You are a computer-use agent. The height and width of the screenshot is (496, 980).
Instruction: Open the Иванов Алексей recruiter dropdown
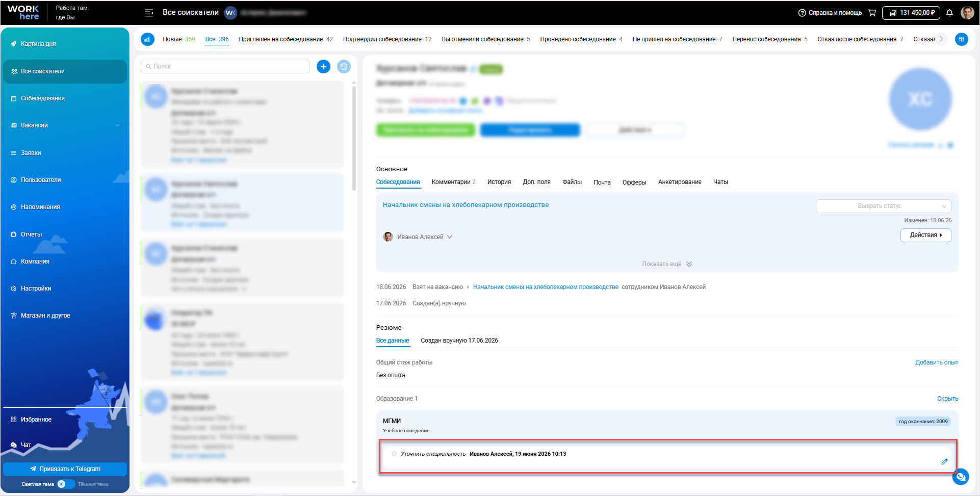pyautogui.click(x=418, y=237)
